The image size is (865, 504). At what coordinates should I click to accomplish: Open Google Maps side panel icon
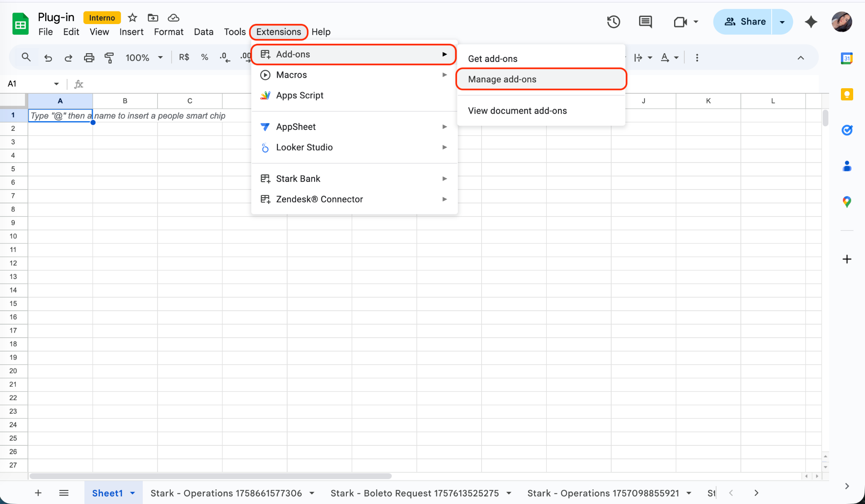[x=847, y=202]
